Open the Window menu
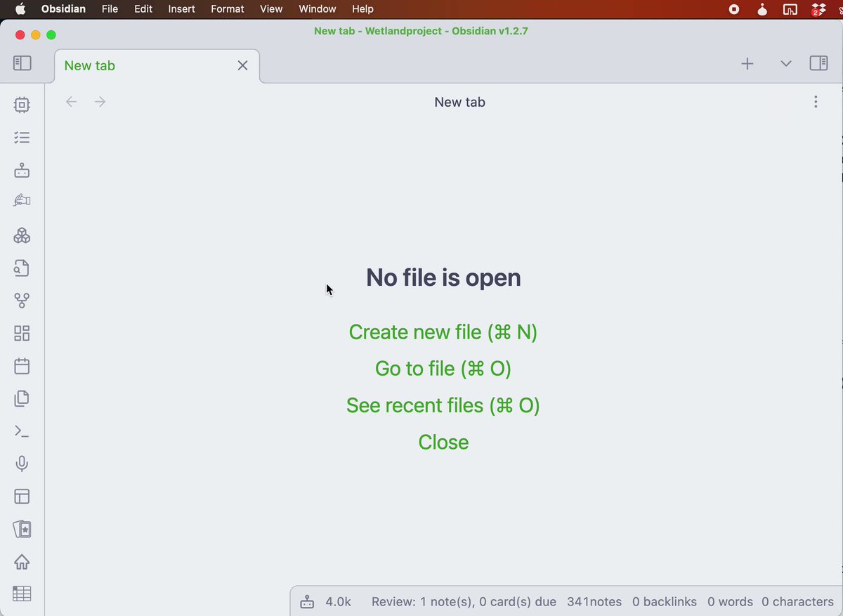Image resolution: width=843 pixels, height=616 pixels. coord(318,9)
